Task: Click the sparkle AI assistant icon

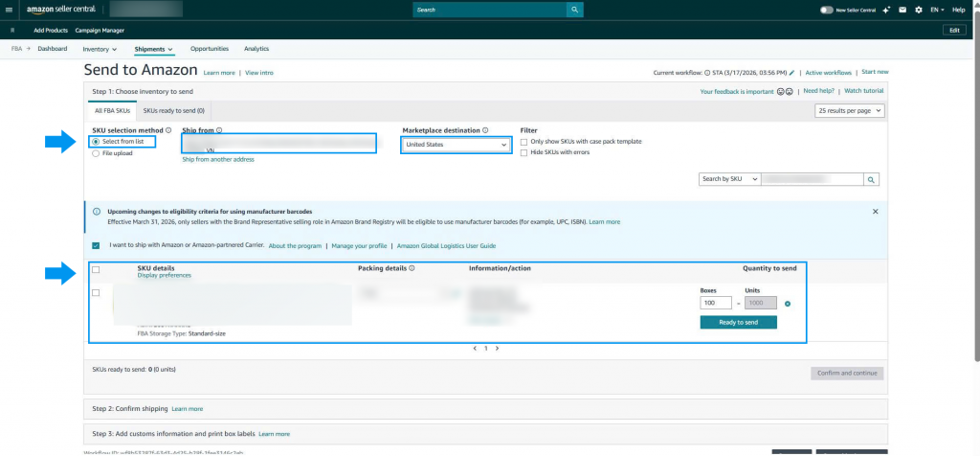Action: [887, 10]
